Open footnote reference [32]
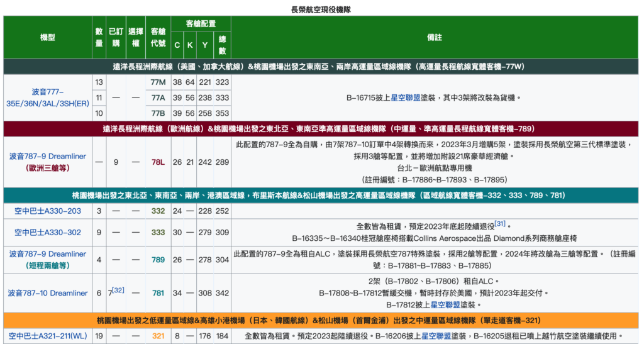 click(118, 290)
